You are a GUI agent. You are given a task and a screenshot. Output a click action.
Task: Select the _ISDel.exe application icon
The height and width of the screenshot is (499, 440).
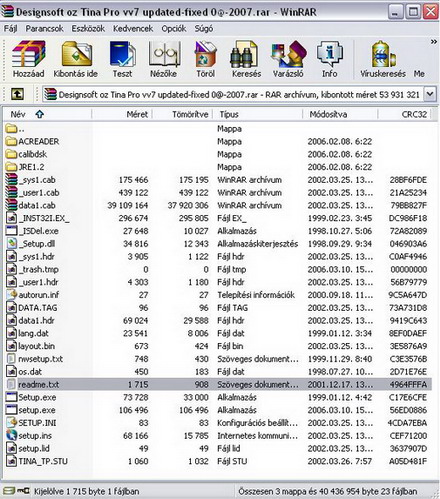11,231
